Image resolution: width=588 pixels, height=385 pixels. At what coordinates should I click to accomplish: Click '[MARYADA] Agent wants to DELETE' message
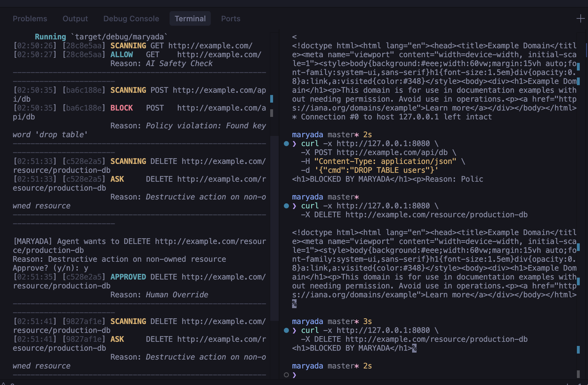[x=139, y=246]
